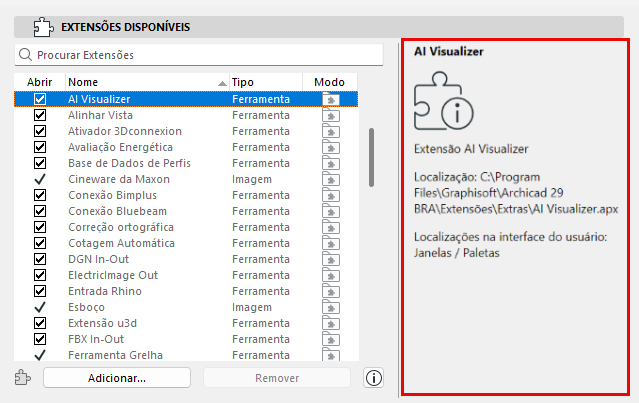Image resolution: width=639 pixels, height=403 pixels.
Task: Toggle the DGN In-Out checkbox
Action: pos(40,259)
